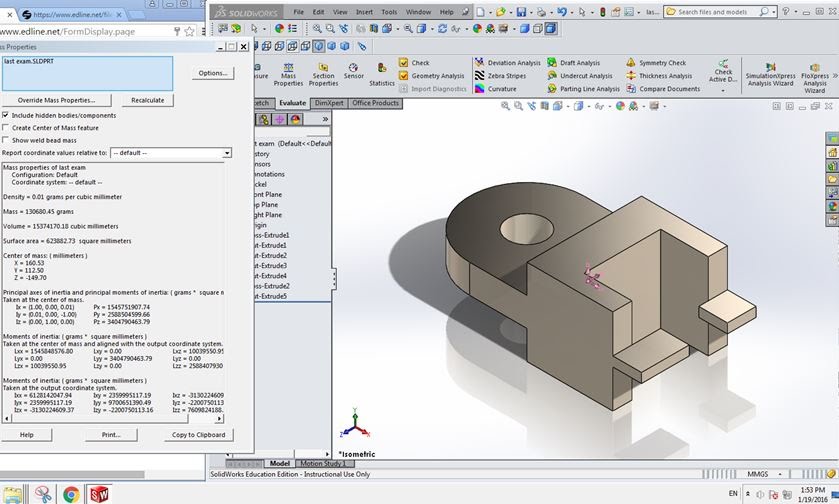Start Deviation Analysis
The height and width of the screenshot is (504, 839).
(508, 63)
